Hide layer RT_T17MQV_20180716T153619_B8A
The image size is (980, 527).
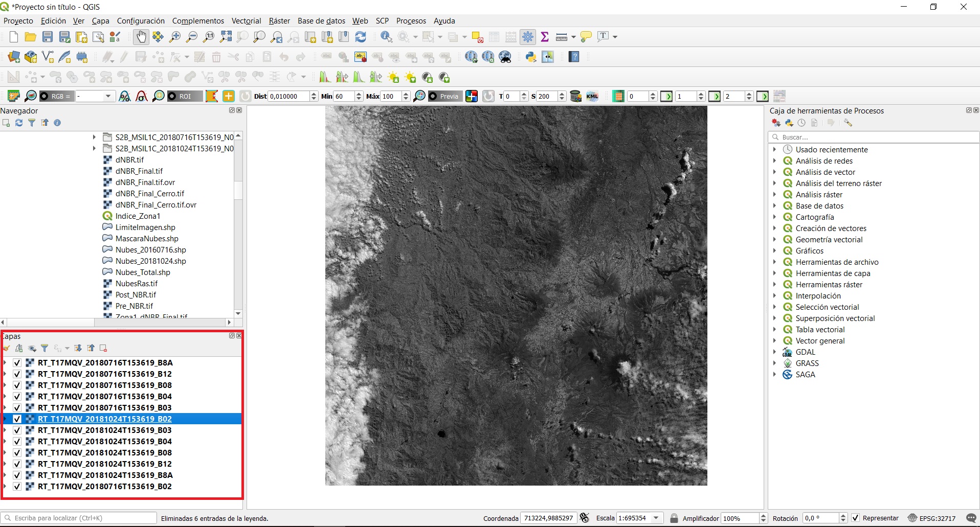coord(17,363)
